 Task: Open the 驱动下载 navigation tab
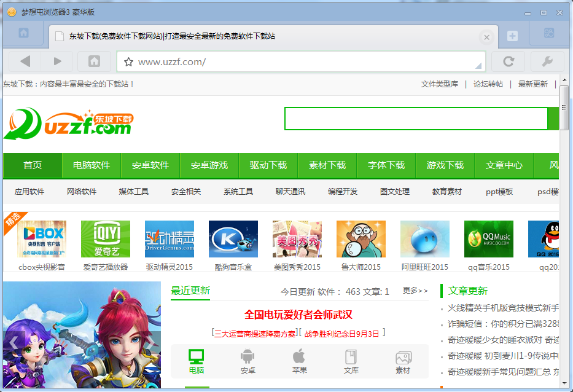268,165
